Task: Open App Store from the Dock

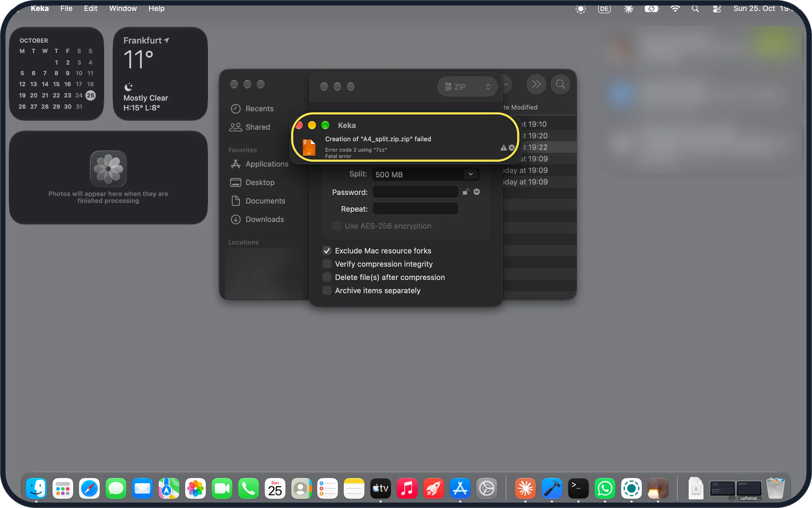Action: coord(460,488)
